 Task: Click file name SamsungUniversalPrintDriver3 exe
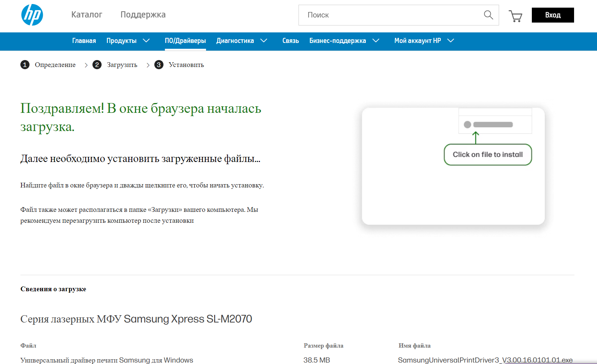(485, 360)
